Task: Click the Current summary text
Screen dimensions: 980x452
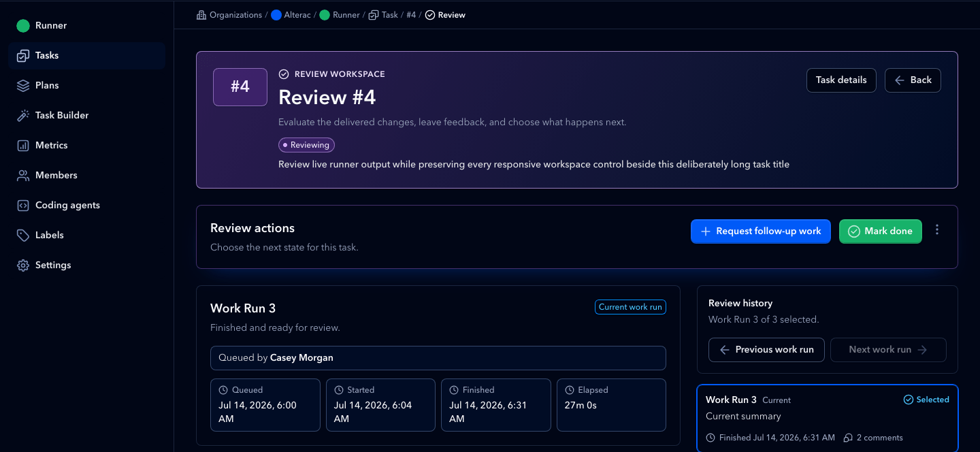Action: click(x=743, y=417)
